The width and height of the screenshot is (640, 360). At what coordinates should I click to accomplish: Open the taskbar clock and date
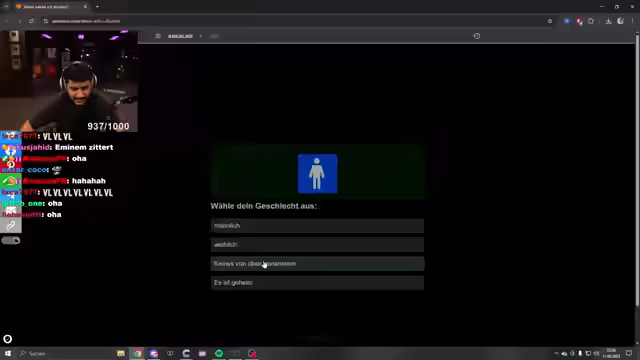click(x=611, y=353)
